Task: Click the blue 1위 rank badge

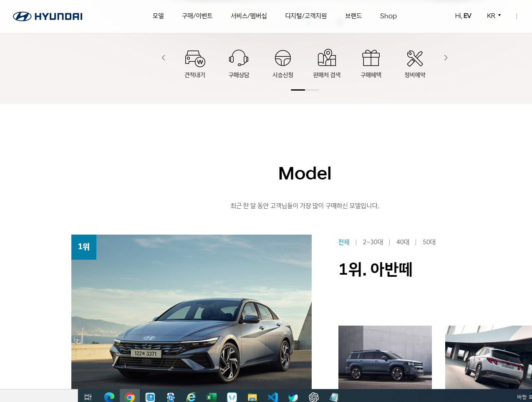Action: [x=84, y=247]
